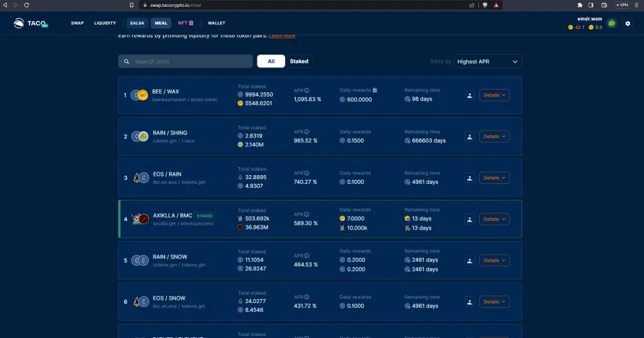Click the address bar URL swap.tacocrypto.io
The width and height of the screenshot is (644, 338).
tap(175, 5)
